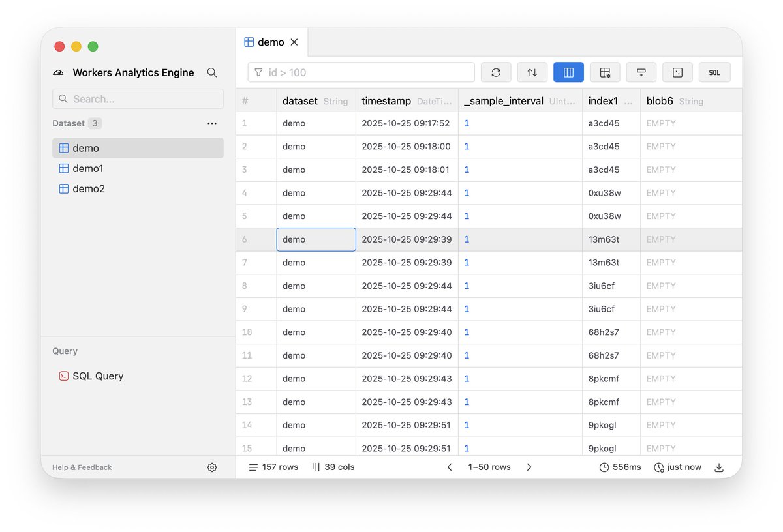Image resolution: width=783 pixels, height=532 pixels.
Task: Open the table settings icon
Action: (605, 72)
